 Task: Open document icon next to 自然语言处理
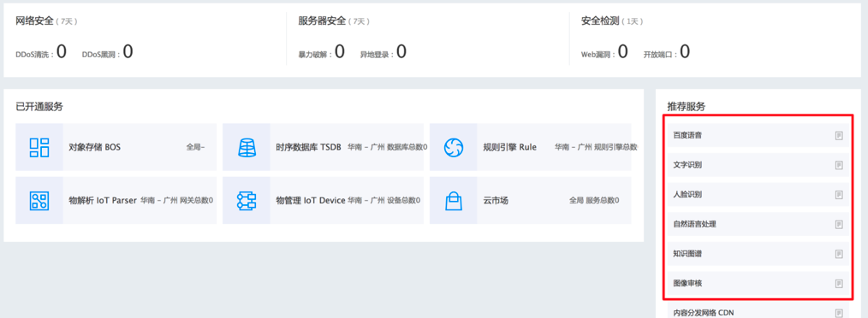pyautogui.click(x=839, y=224)
